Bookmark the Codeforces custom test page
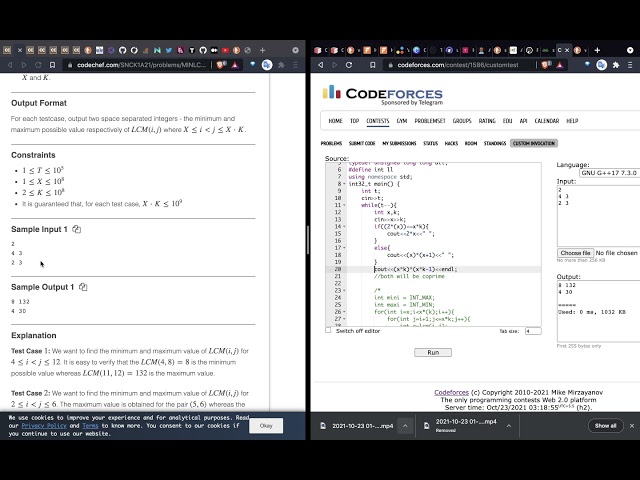The width and height of the screenshot is (640, 480). 373,65
